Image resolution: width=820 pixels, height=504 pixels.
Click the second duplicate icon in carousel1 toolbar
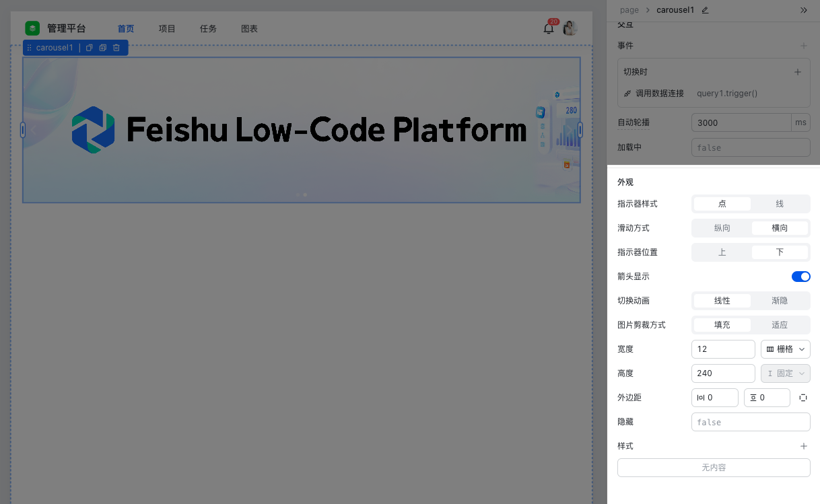(103, 48)
